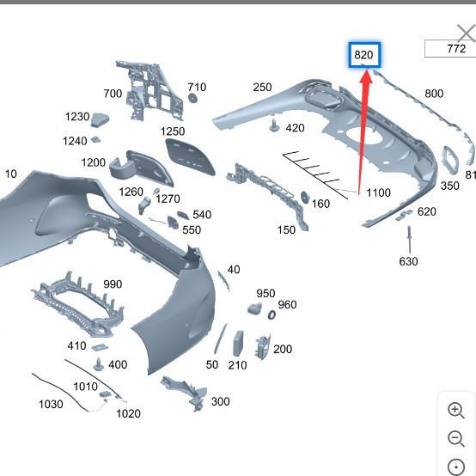Select part number 10 bumper label
The height and width of the screenshot is (476, 476).
click(11, 174)
